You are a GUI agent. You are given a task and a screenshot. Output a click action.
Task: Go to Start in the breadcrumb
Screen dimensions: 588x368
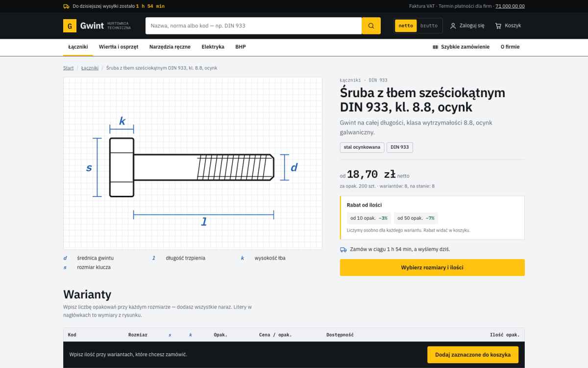(x=69, y=68)
